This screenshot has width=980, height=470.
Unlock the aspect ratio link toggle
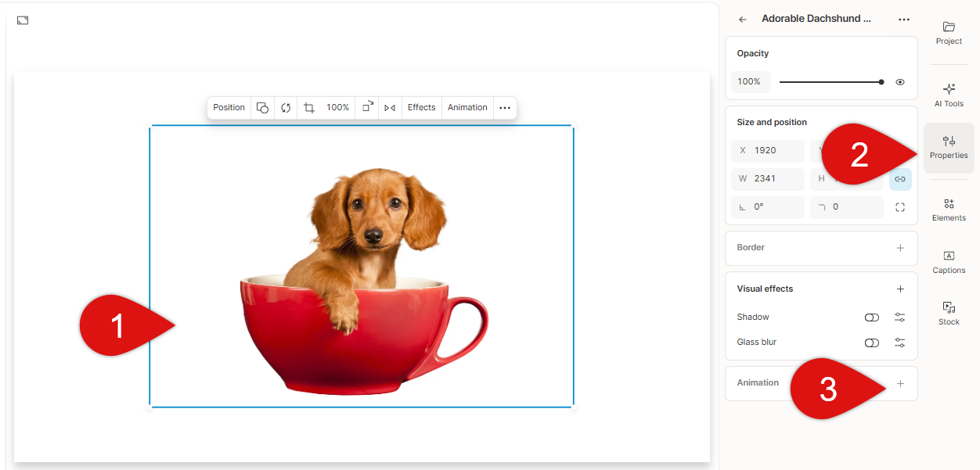tap(900, 179)
